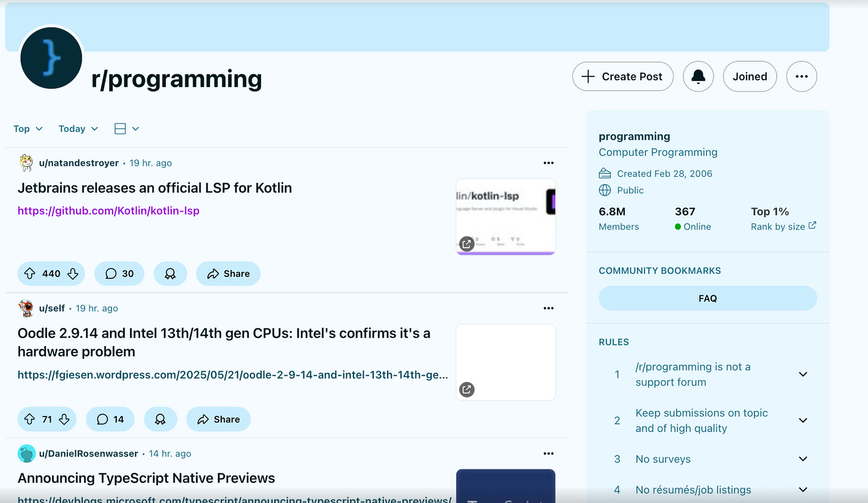The width and height of the screenshot is (868, 503).
Task: Open the Oodle 2.9.14 and Intel post title
Action: (x=224, y=342)
